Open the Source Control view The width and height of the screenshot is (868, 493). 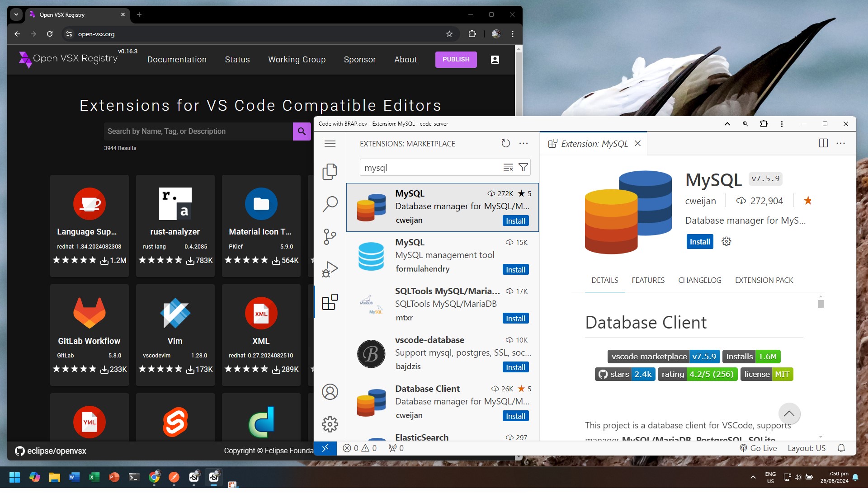tap(330, 236)
